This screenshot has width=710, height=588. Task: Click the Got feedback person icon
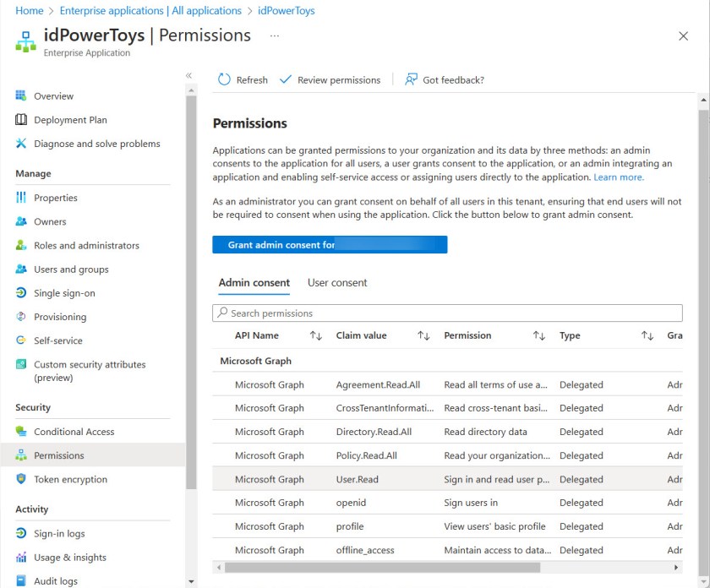pyautogui.click(x=411, y=79)
